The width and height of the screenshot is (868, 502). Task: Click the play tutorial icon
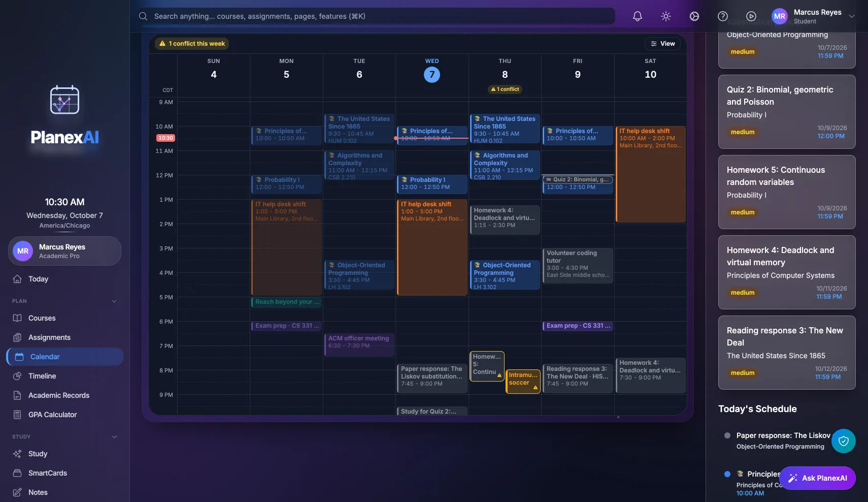(751, 16)
